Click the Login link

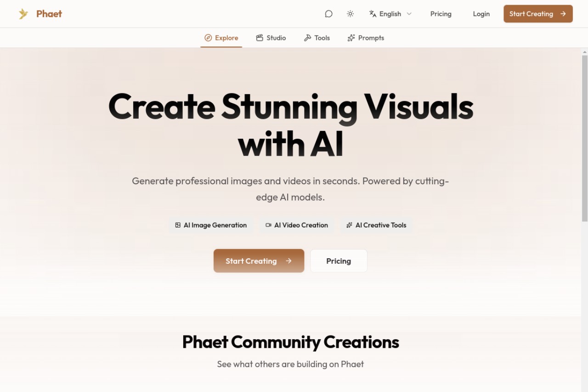pos(481,14)
